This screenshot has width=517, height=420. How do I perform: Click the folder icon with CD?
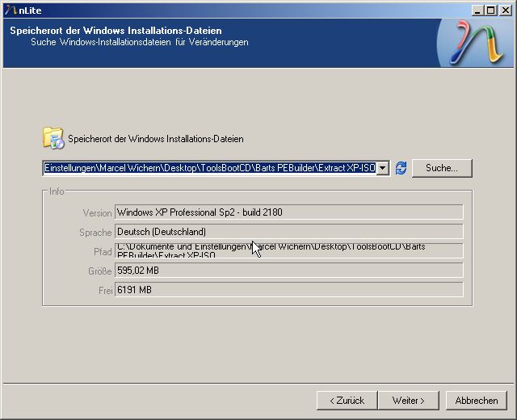[x=53, y=138]
